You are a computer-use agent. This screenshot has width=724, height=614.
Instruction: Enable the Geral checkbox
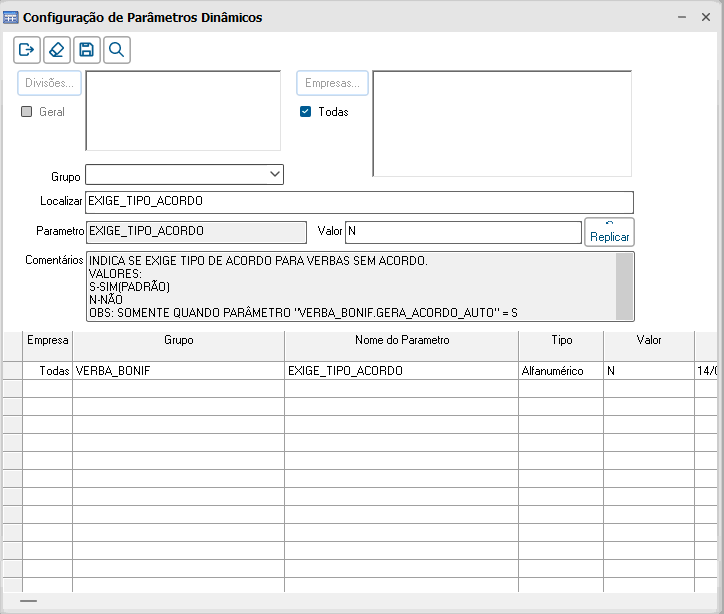point(28,112)
